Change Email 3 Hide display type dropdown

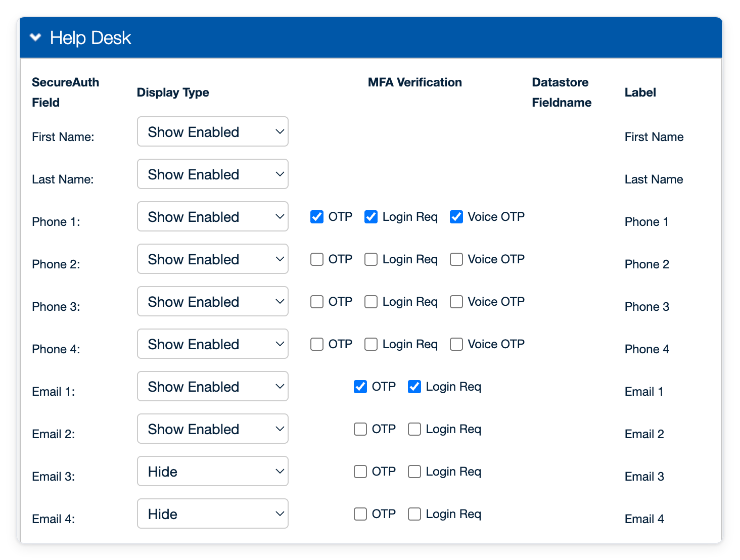coord(213,471)
